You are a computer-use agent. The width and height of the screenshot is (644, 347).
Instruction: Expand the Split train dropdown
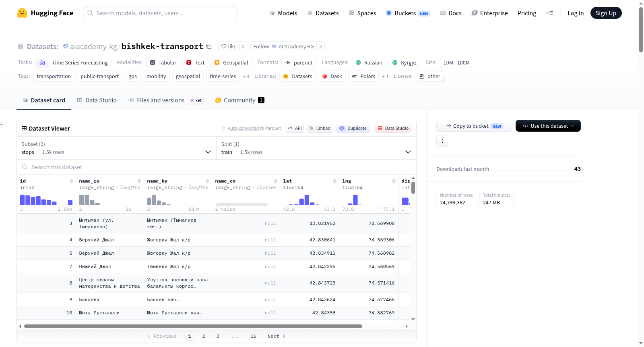pos(316,148)
